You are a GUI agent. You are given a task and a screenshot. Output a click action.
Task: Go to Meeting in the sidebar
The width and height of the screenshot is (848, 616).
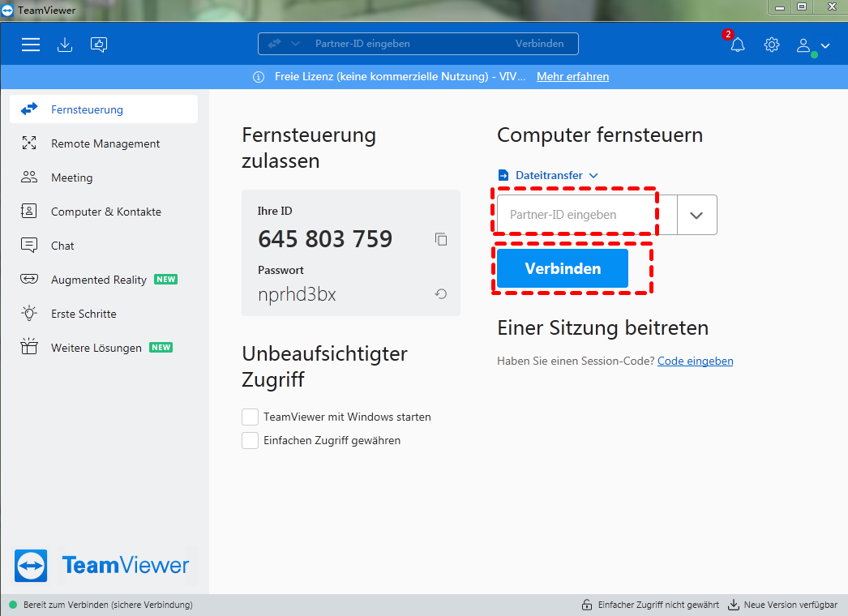(104, 178)
